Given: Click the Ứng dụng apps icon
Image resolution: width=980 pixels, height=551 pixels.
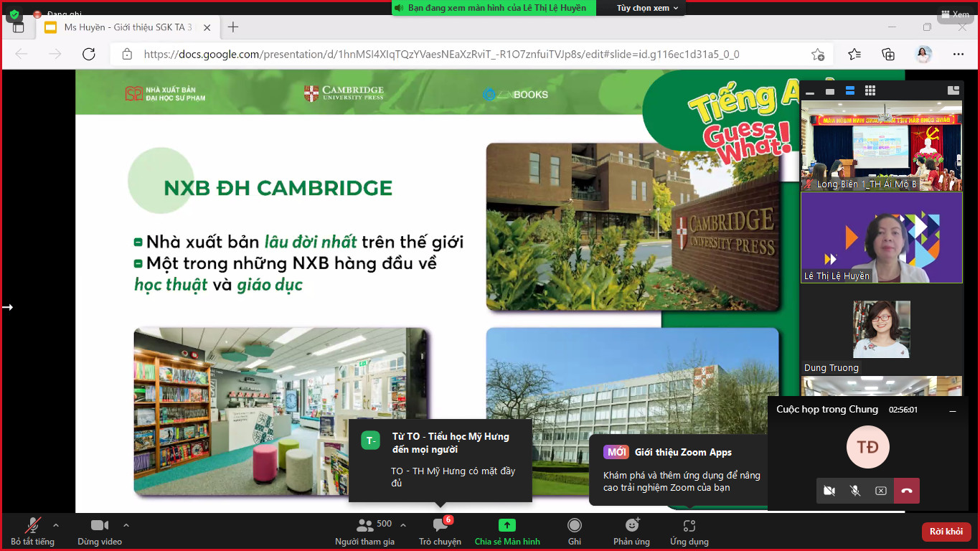Looking at the screenshot, I should (689, 526).
